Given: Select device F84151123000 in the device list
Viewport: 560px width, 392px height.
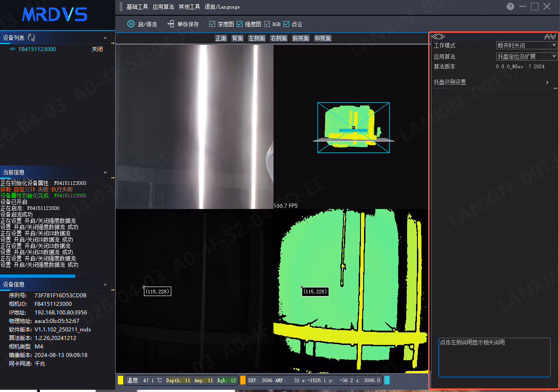Looking at the screenshot, I should (37, 49).
